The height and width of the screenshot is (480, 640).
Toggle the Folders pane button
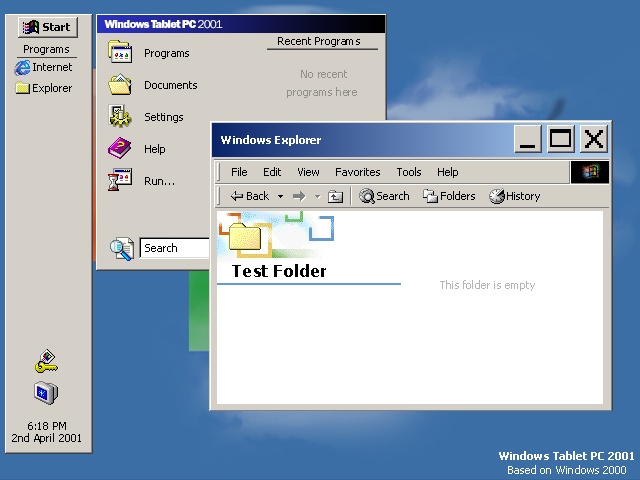click(x=449, y=196)
